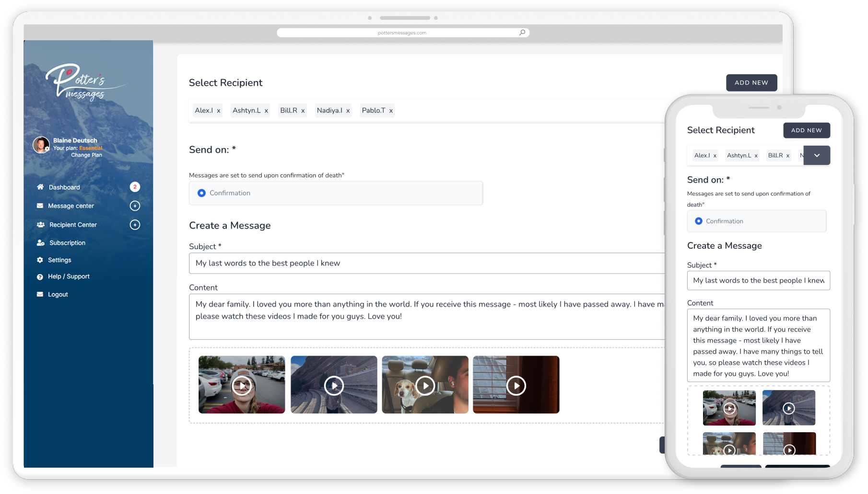Click the Logout envelope icon
The width and height of the screenshot is (868, 494).
40,294
